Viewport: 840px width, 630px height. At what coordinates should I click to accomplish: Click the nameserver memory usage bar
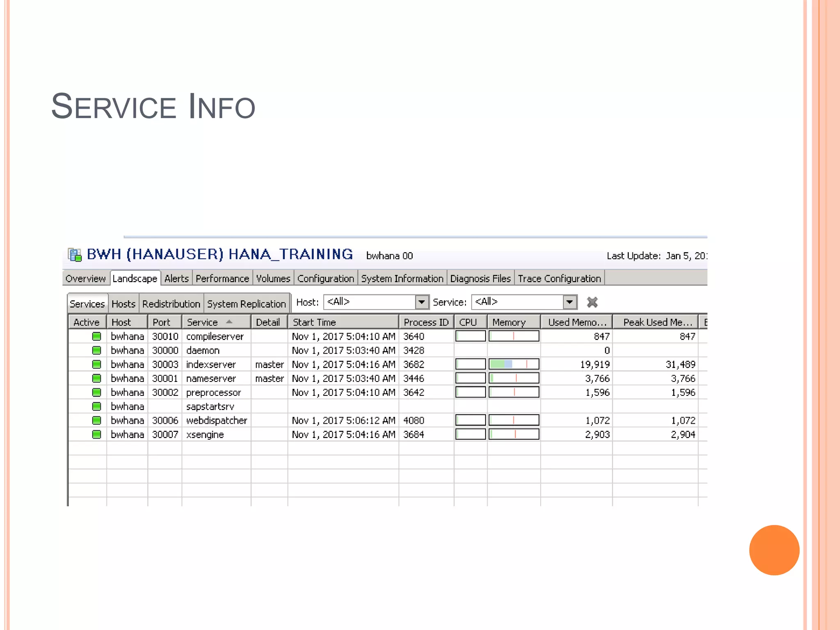tap(514, 378)
